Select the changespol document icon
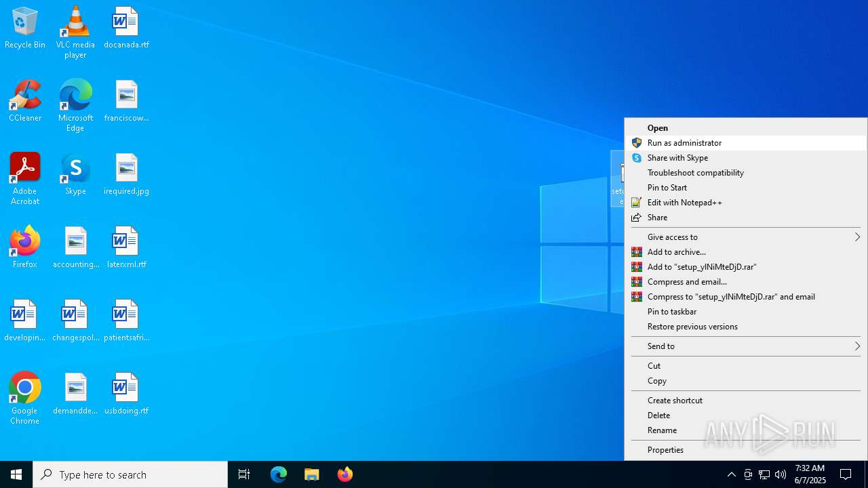 point(75,321)
